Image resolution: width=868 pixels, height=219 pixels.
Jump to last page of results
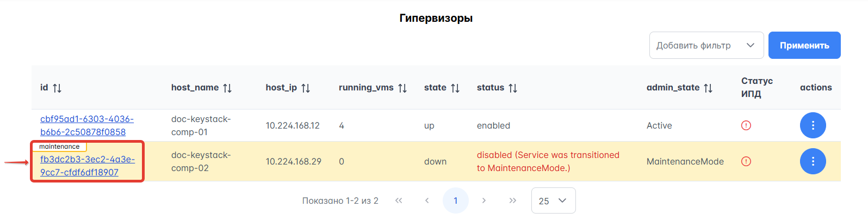(x=512, y=200)
